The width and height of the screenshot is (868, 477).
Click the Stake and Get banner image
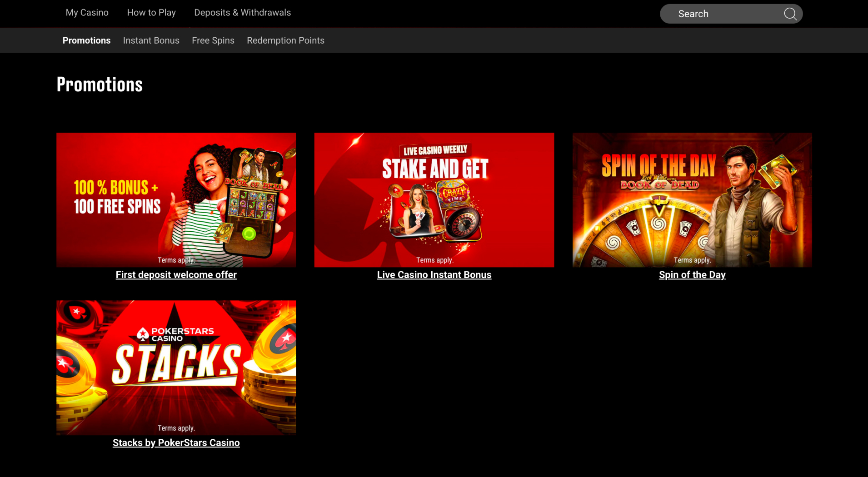point(434,200)
